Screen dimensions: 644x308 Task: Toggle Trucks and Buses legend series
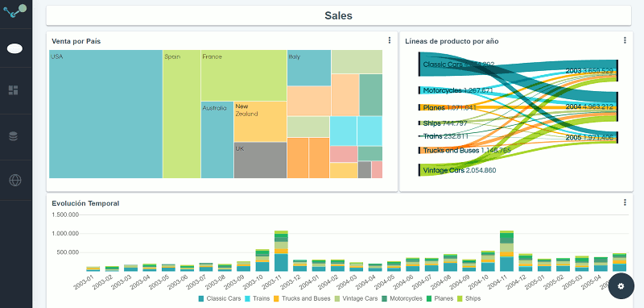[302, 298]
